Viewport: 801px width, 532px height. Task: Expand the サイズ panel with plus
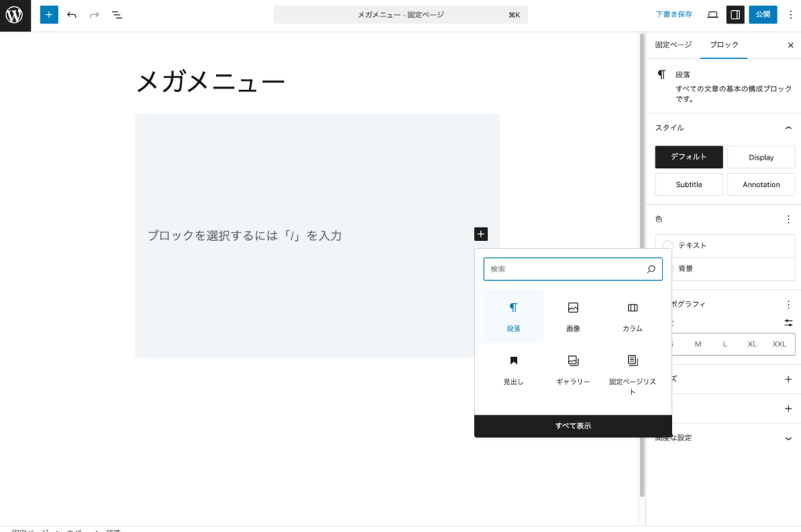pyautogui.click(x=789, y=379)
